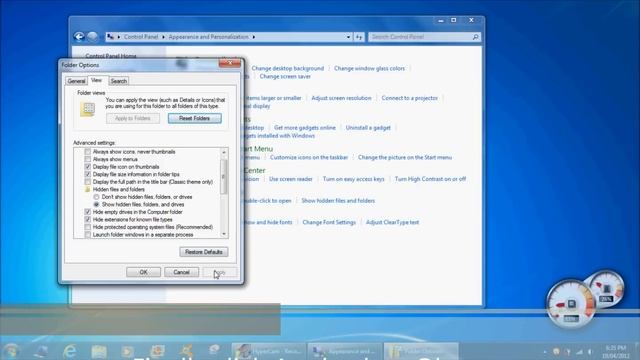Screen dimensions: 640x360
Task: Switch to the HyperCam taskbar button
Action: tap(269, 351)
